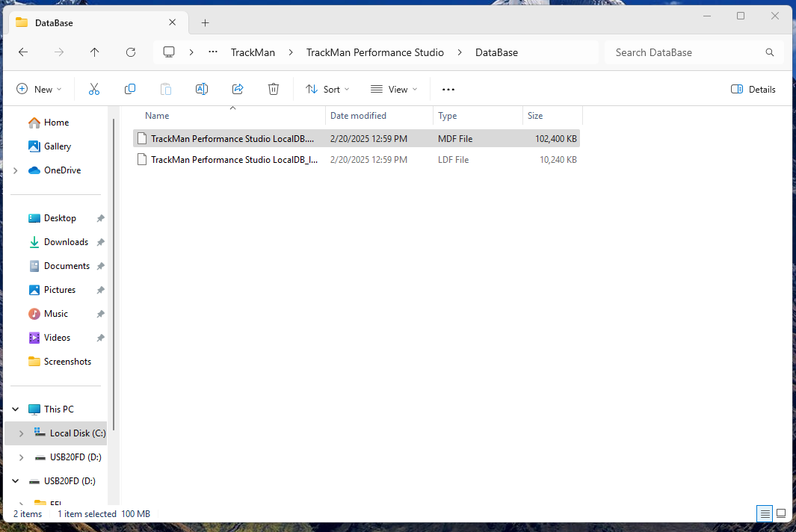
Task: Open the Sort dropdown menu
Action: (327, 90)
